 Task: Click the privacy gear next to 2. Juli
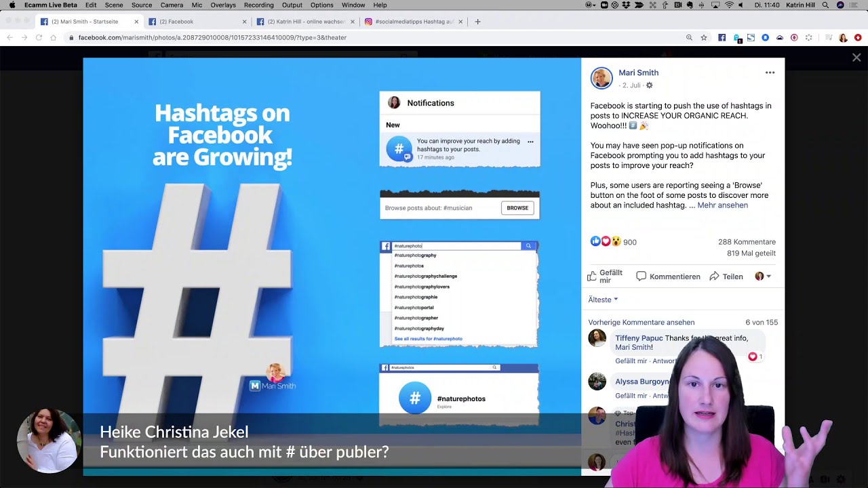pyautogui.click(x=649, y=85)
